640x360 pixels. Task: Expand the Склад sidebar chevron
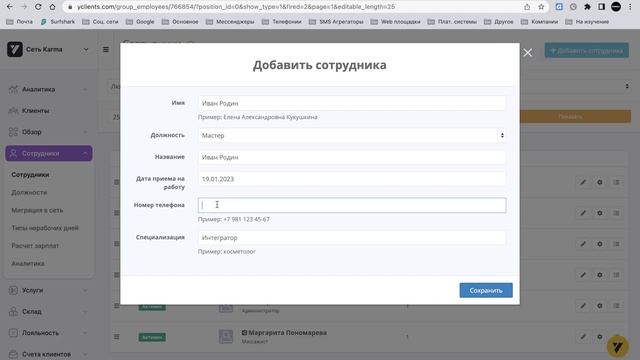point(85,311)
